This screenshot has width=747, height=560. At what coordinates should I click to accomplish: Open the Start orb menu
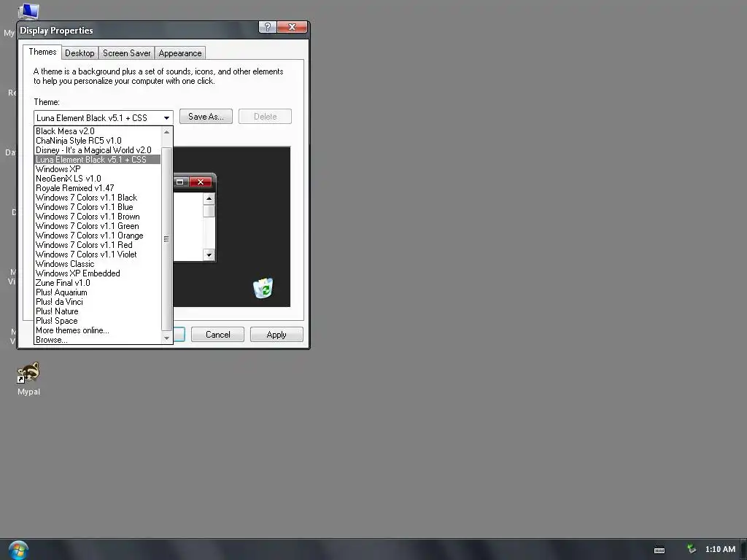(x=18, y=551)
